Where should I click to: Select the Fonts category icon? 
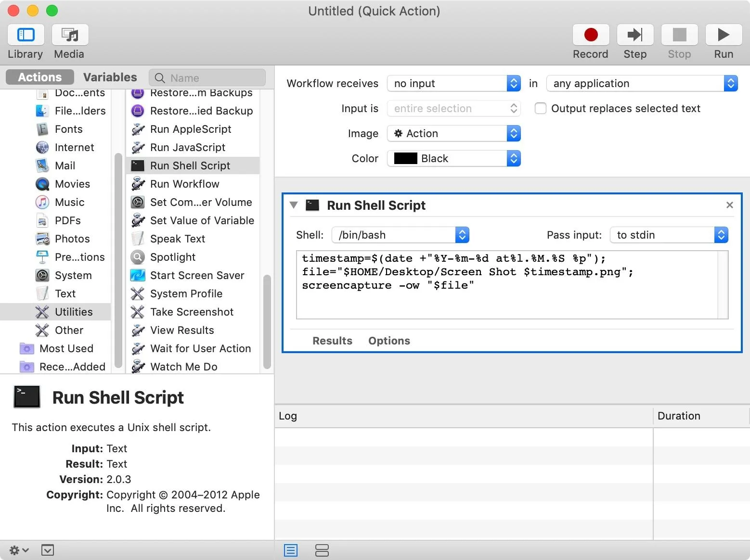click(x=42, y=129)
